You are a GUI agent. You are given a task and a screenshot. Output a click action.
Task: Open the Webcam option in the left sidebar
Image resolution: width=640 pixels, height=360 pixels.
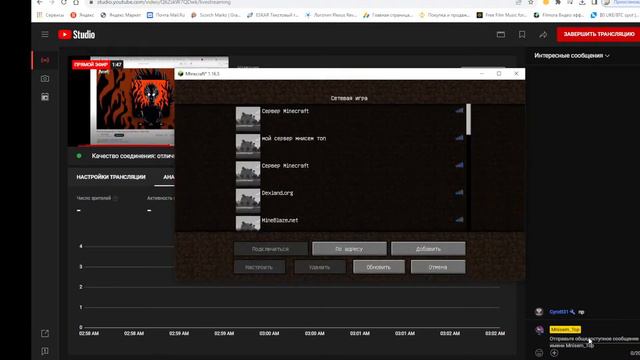[45, 79]
